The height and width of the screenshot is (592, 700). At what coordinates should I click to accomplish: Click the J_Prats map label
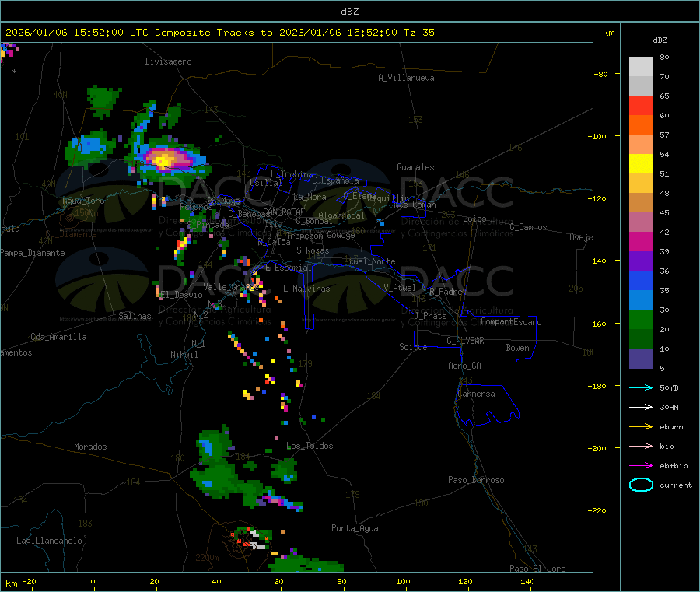tap(430, 315)
